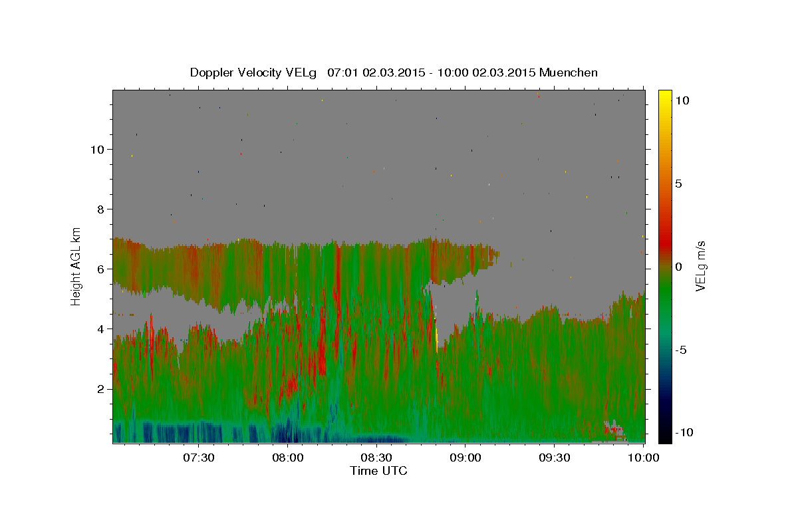Click the '09:30' time axis label
798x532 pixels.
coord(554,458)
